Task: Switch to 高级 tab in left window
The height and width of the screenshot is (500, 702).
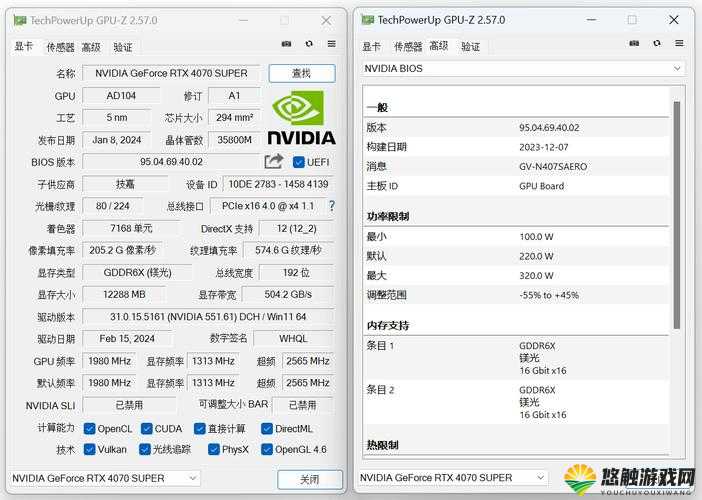Action: coord(91,47)
